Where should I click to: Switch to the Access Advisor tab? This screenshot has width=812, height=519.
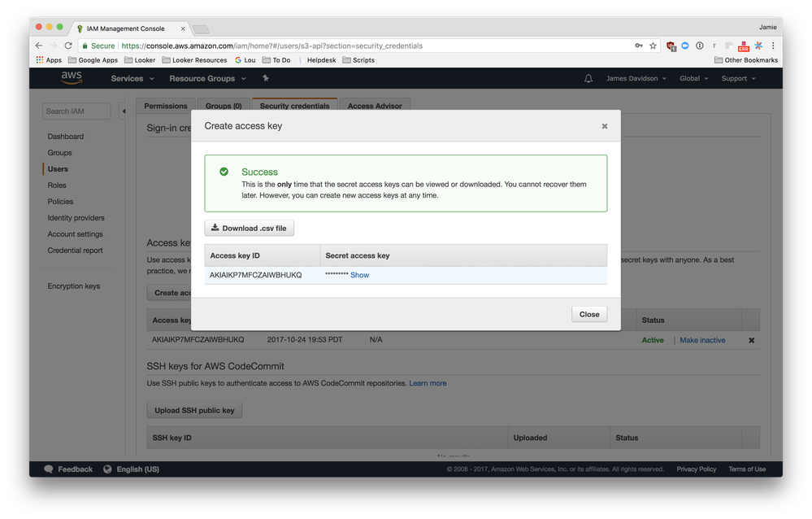pos(375,105)
